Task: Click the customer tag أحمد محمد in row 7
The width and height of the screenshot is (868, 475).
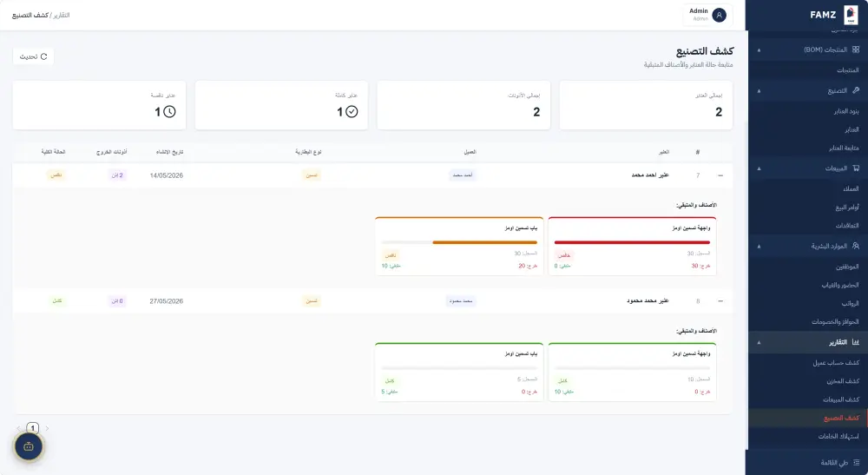Action: (x=463, y=175)
